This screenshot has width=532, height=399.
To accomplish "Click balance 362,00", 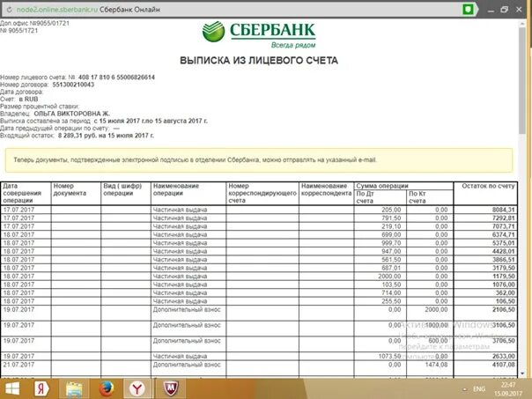I will pyautogui.click(x=506, y=292).
